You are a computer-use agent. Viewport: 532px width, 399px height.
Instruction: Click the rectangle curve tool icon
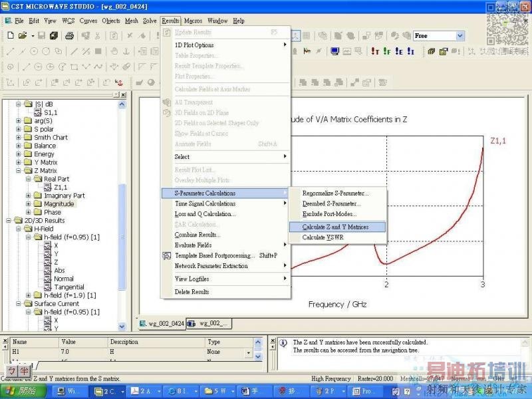pyautogui.click(x=74, y=67)
